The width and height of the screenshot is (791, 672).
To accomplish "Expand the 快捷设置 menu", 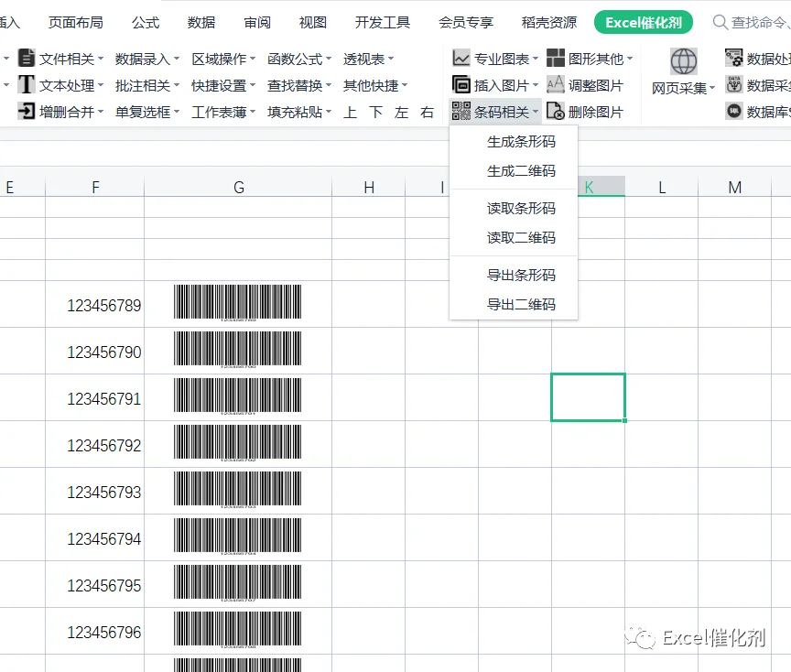I will pyautogui.click(x=223, y=86).
